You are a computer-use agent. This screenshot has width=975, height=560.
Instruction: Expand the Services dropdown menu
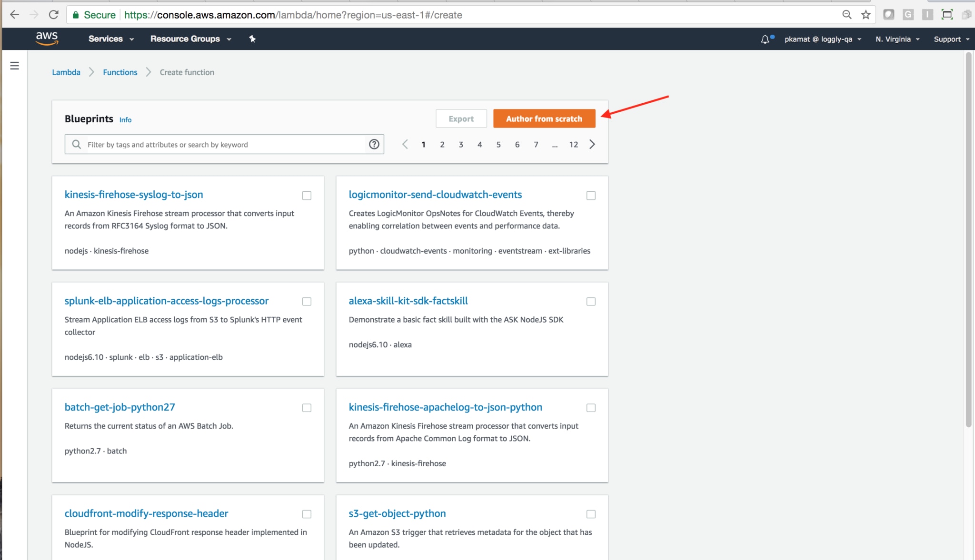pos(110,39)
